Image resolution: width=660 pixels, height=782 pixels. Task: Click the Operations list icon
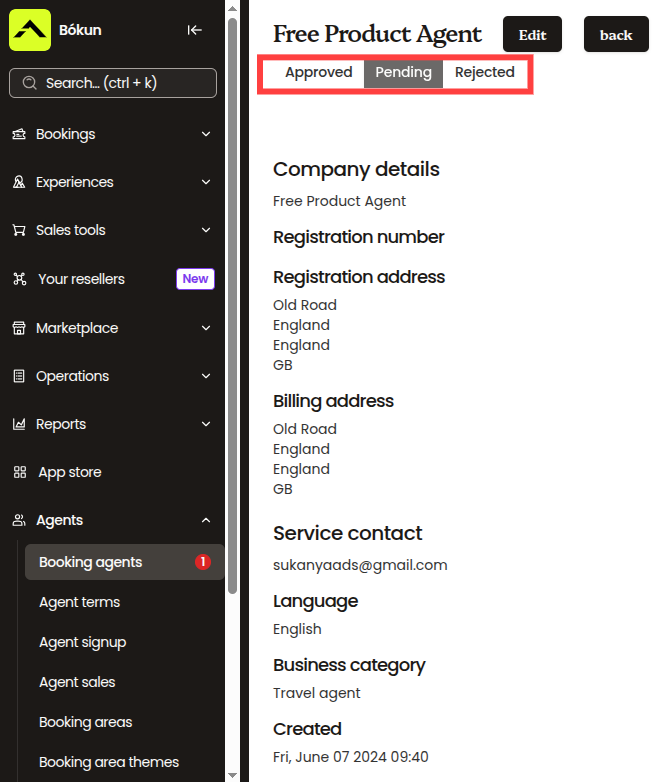(x=19, y=376)
